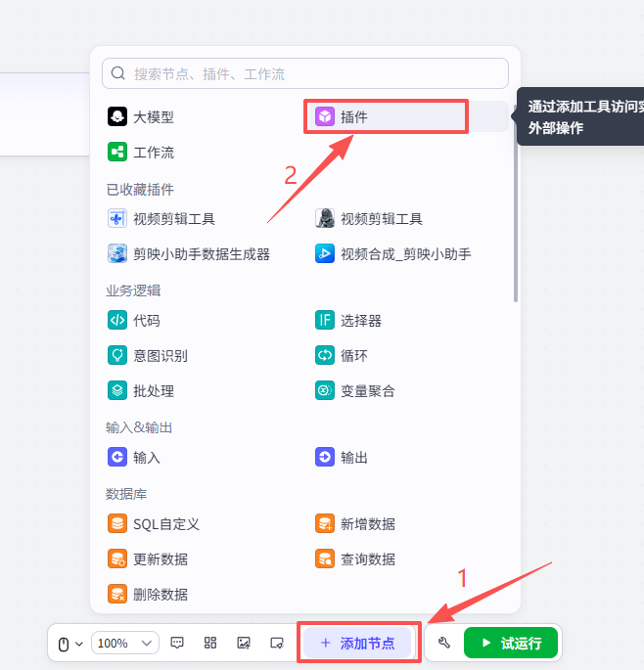The image size is (644, 670).
Task: Expand the mouse interaction mode dropdown
Action: (x=70, y=644)
